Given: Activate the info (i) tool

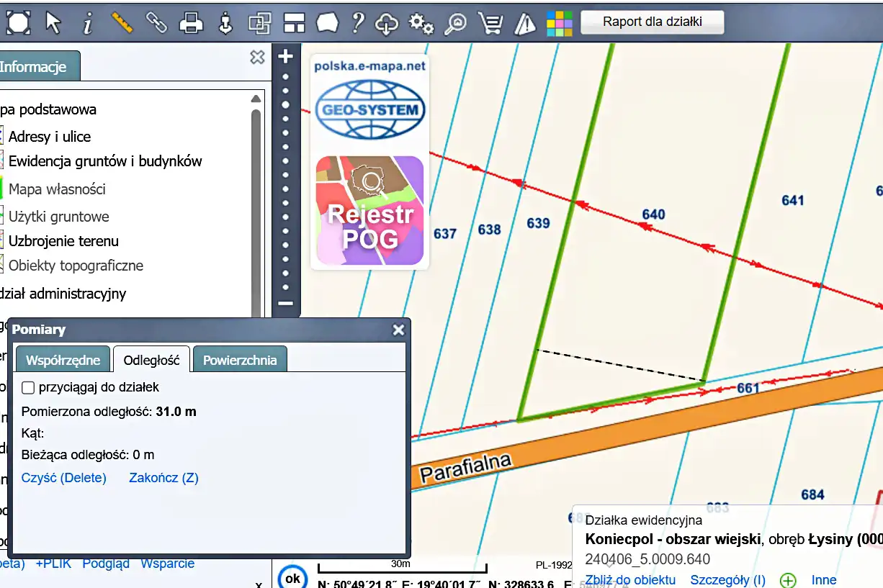Looking at the screenshot, I should 88,23.
